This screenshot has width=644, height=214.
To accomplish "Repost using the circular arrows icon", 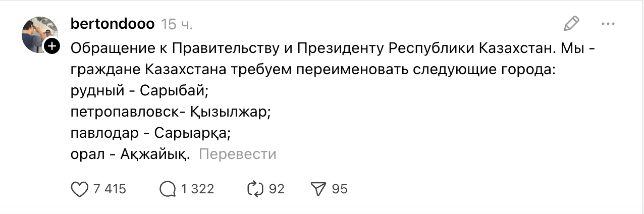I will [x=255, y=189].
